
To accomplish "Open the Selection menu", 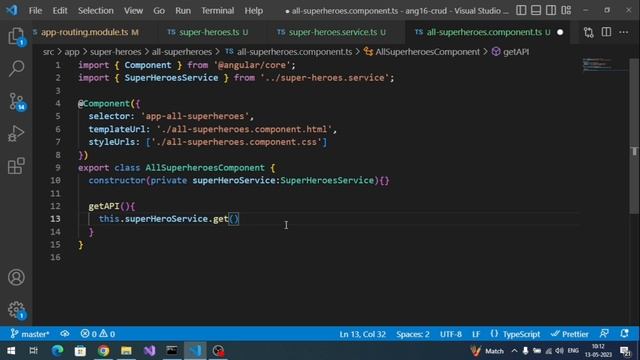I will (x=96, y=11).
